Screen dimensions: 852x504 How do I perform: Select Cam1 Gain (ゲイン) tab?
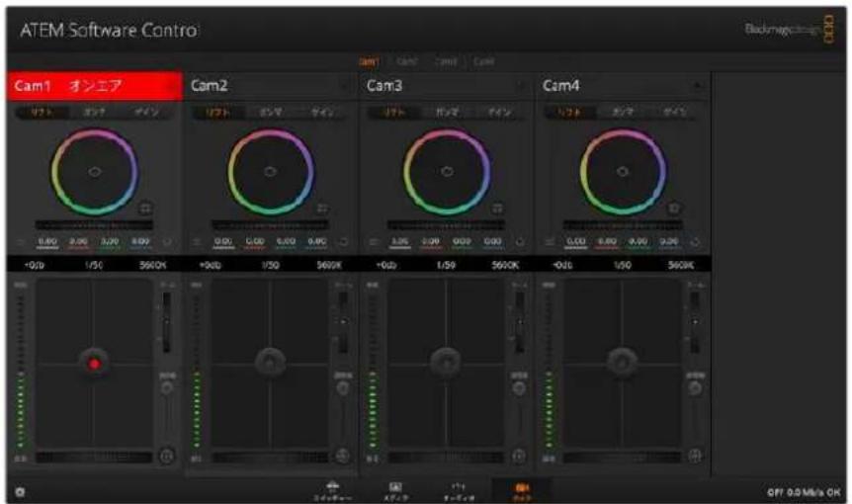[146, 113]
